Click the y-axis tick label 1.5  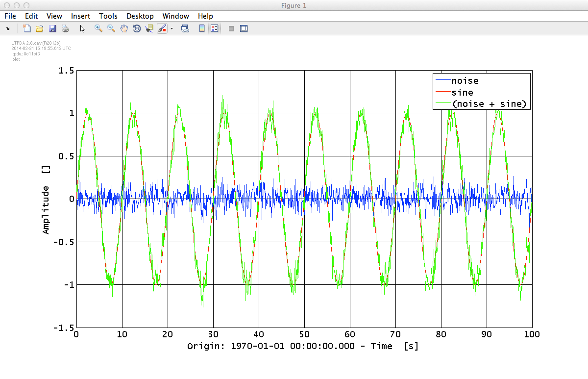click(x=65, y=71)
